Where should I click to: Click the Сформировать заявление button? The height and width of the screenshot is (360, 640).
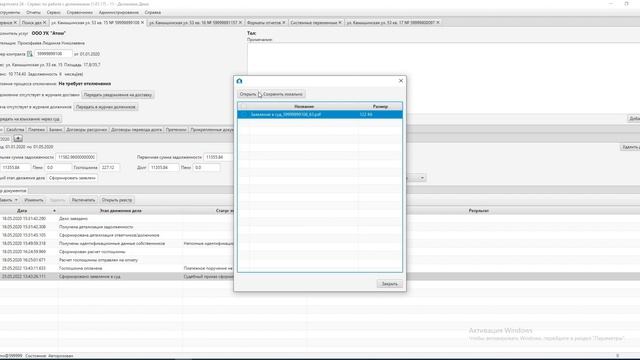[72, 178]
